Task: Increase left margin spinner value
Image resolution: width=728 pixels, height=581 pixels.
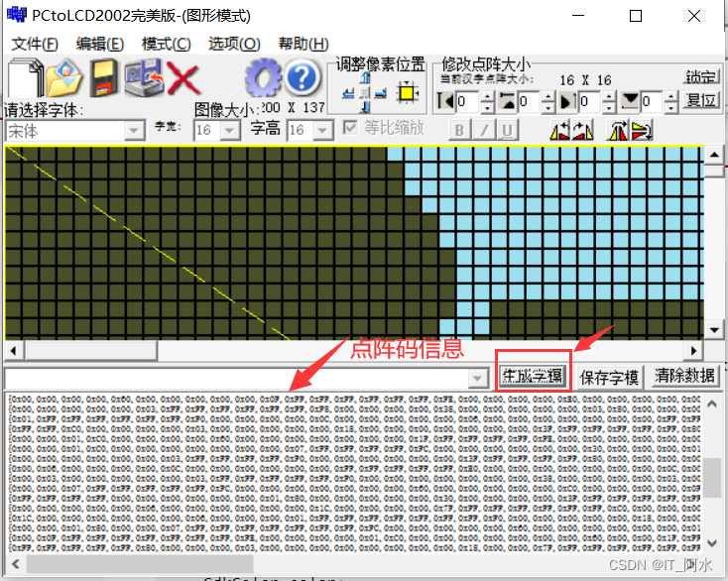Action: point(487,96)
